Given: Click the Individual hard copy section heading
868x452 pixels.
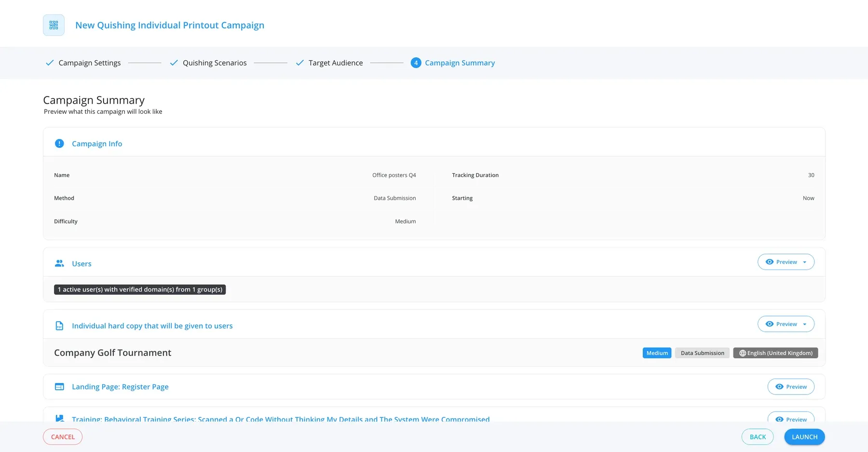Looking at the screenshot, I should (152, 326).
